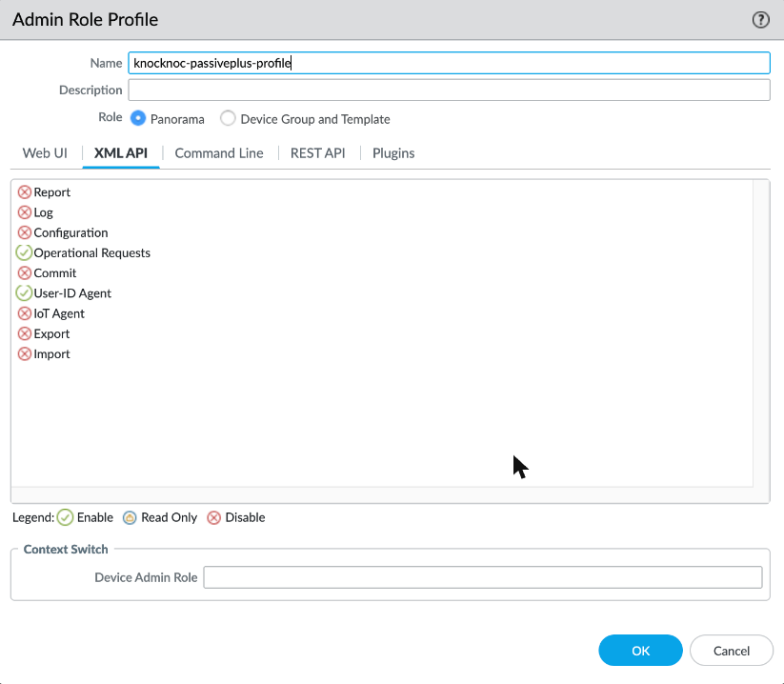Select the Import entry text
This screenshot has height=684, width=784.
coord(52,354)
